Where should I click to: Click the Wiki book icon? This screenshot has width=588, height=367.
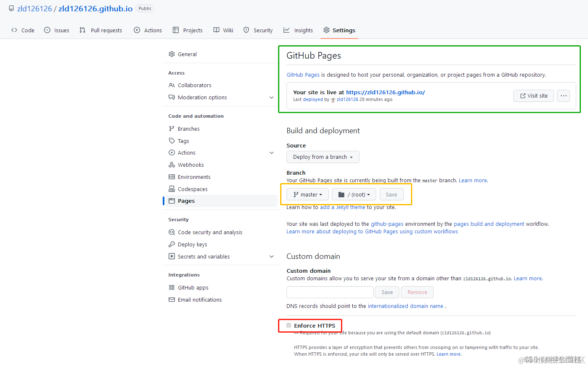216,30
